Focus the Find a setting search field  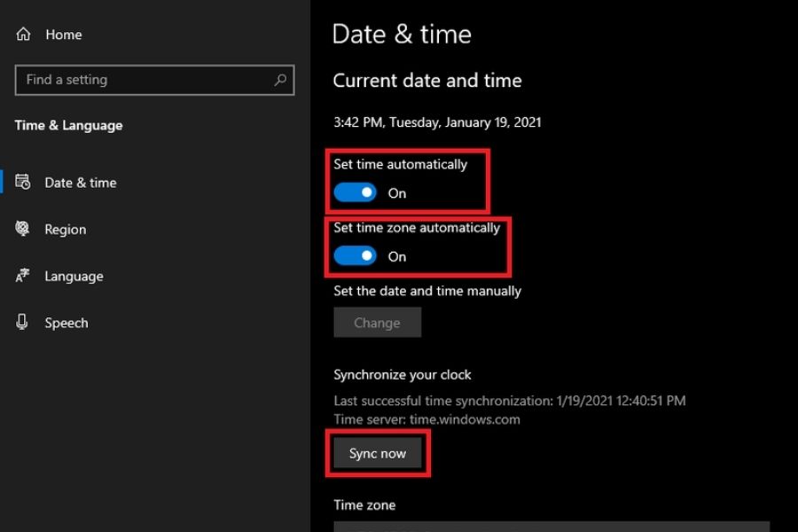click(142, 80)
